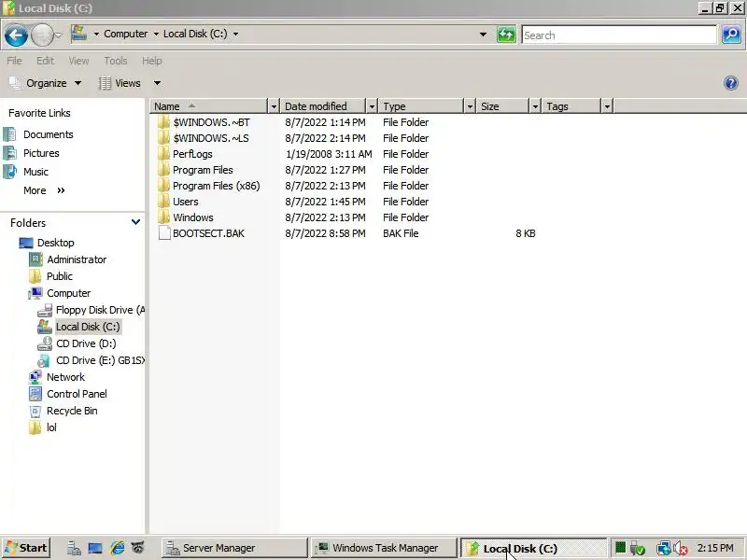
Task: Open the View menu
Action: (78, 61)
